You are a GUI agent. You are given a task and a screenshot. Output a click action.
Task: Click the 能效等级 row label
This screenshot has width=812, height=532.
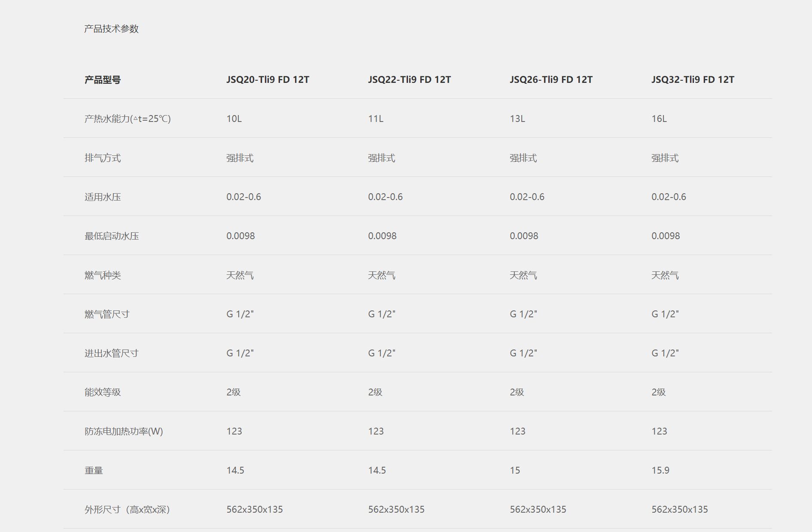click(x=103, y=392)
